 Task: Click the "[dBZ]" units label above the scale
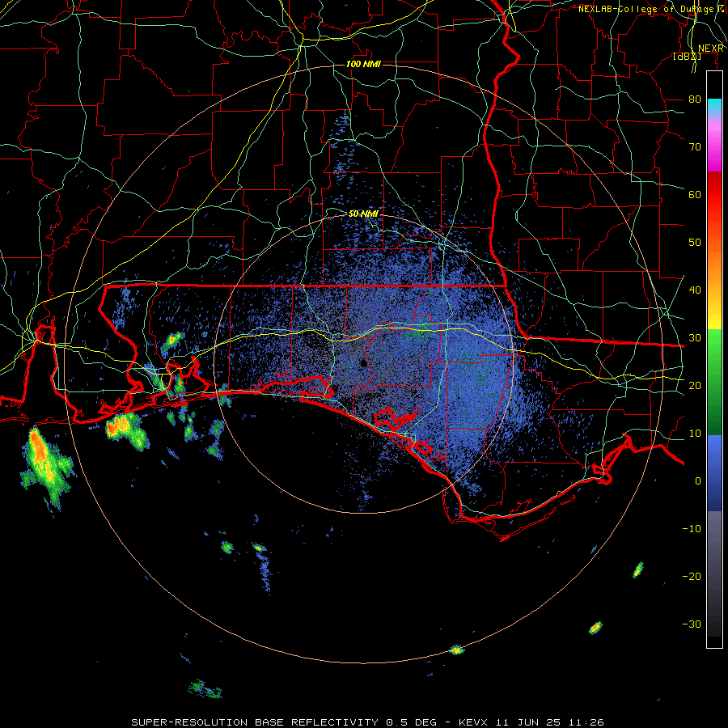coord(687,57)
